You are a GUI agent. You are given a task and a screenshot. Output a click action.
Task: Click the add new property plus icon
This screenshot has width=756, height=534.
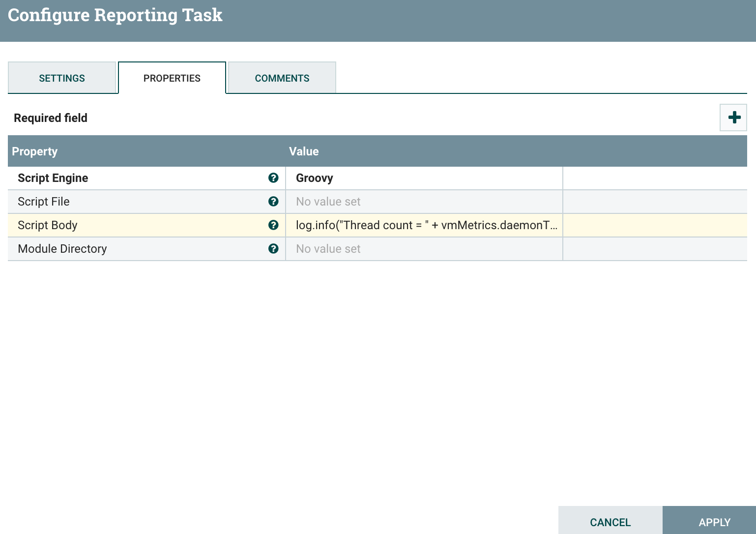point(733,118)
